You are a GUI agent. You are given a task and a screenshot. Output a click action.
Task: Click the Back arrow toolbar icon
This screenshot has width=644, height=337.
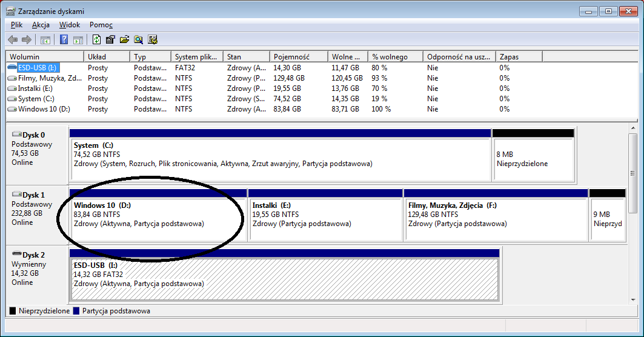13,40
